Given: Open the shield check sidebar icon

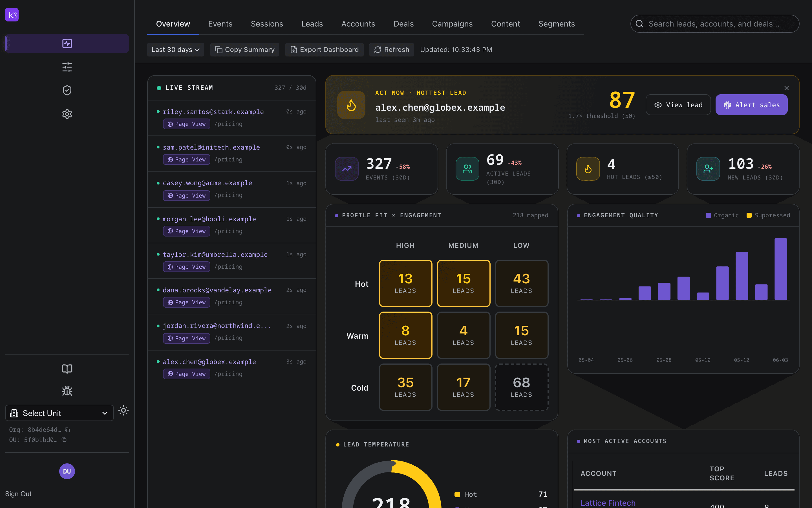Looking at the screenshot, I should (x=67, y=90).
